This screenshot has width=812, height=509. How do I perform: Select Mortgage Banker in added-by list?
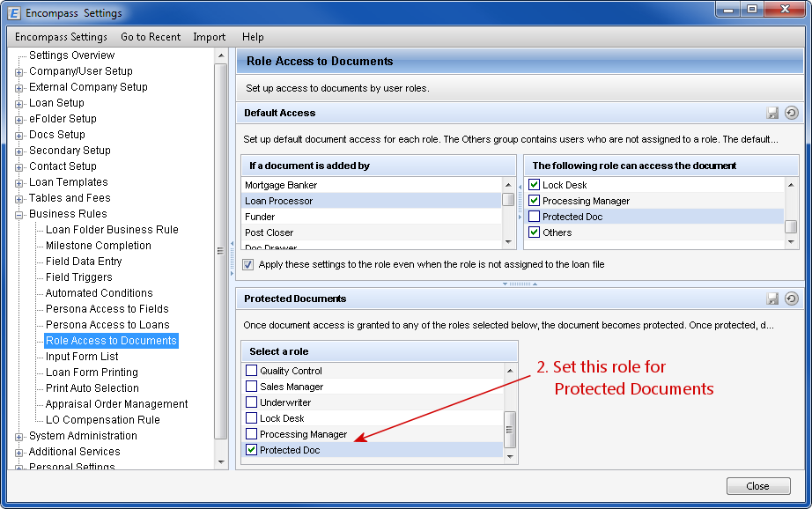[x=372, y=185]
